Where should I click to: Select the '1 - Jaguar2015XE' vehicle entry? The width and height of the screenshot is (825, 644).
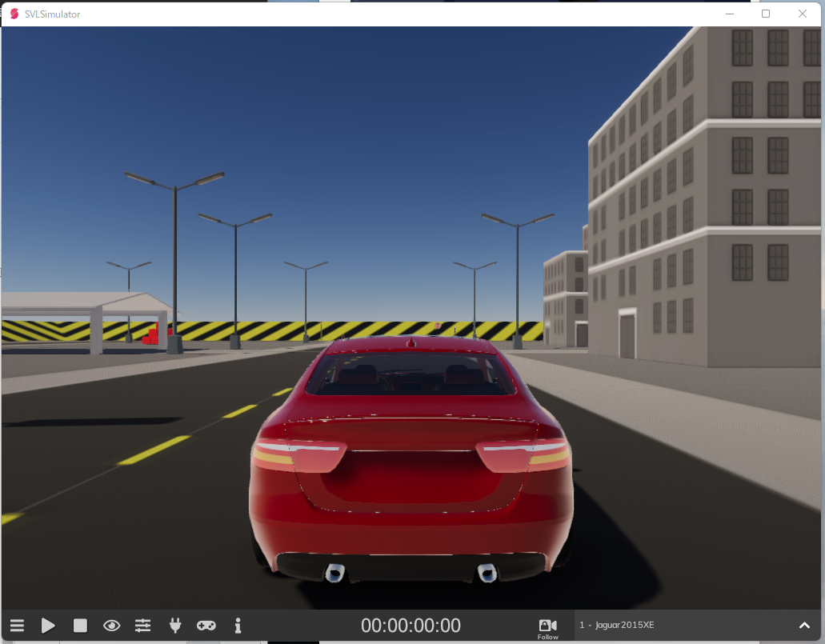(617, 625)
